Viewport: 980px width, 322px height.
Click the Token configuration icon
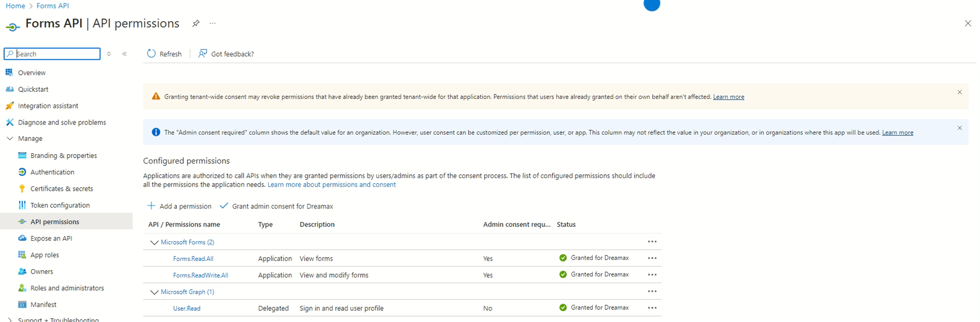point(22,205)
